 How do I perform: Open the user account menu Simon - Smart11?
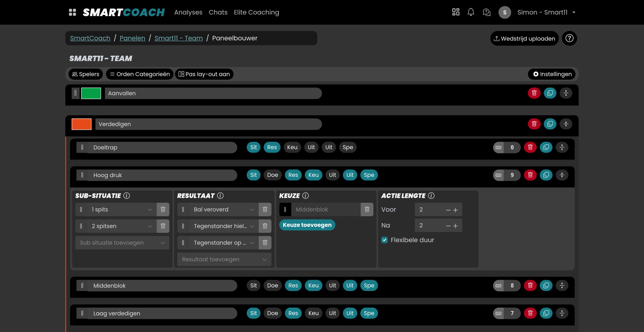coord(546,12)
